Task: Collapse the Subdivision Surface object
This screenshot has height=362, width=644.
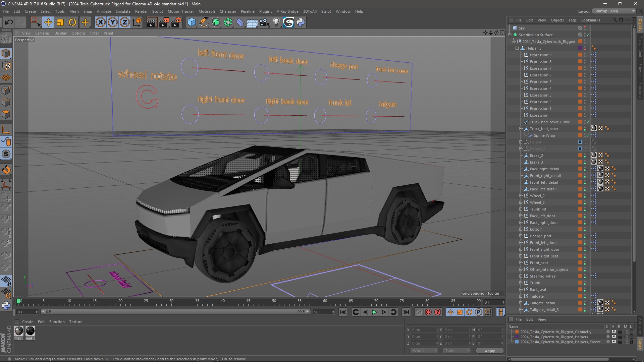Action: [510, 35]
